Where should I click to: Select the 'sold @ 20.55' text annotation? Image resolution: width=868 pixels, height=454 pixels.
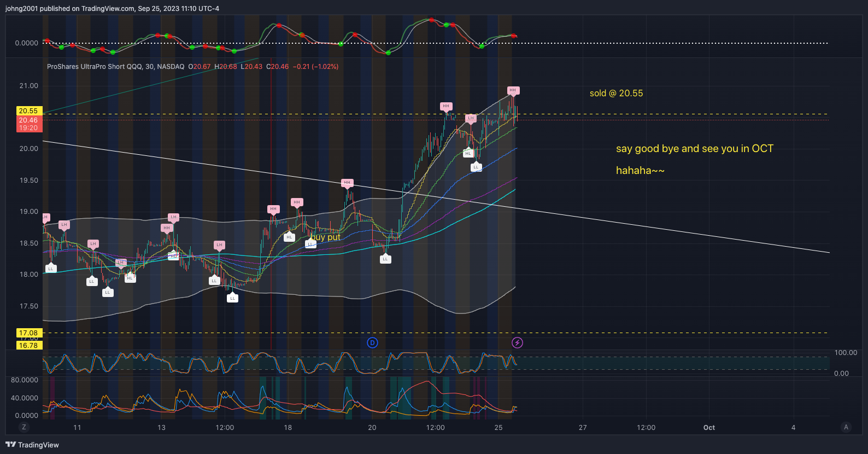pos(616,93)
